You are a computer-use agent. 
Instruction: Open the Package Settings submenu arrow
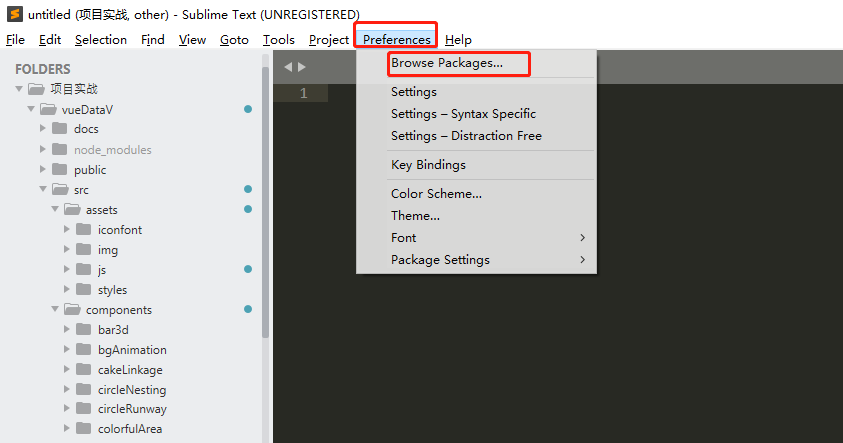click(x=582, y=260)
